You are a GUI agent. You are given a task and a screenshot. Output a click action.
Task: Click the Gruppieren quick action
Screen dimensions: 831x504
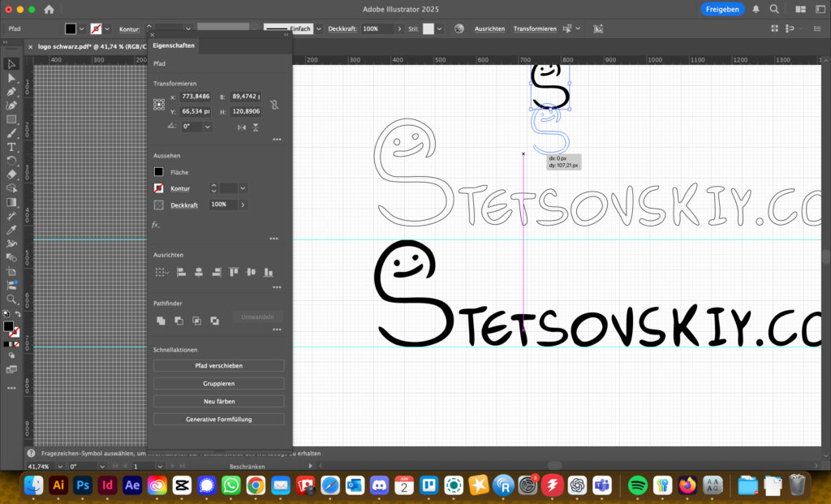(219, 383)
